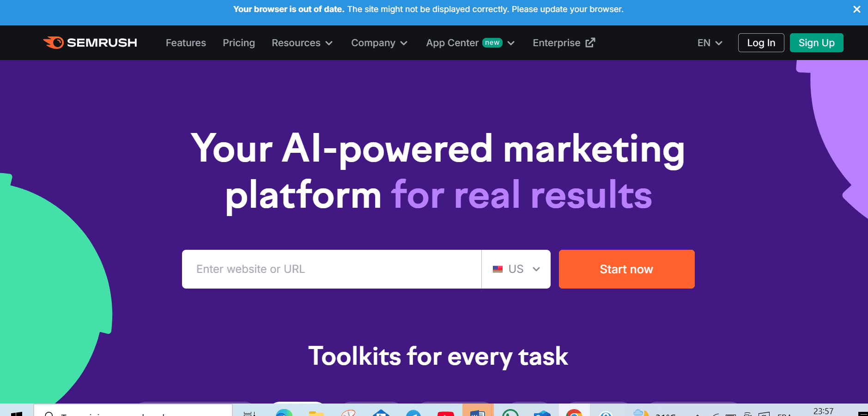
Task: Expand App Center menu chevron
Action: pos(511,43)
